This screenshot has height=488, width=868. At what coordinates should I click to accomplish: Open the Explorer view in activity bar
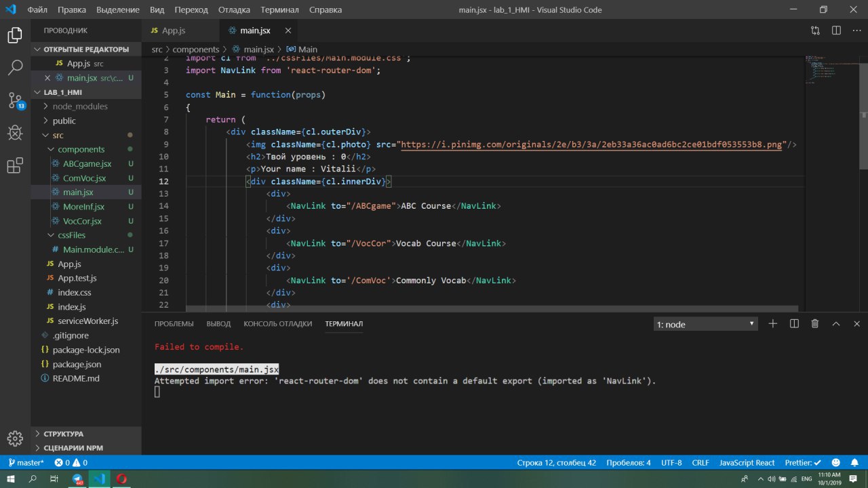coord(15,35)
